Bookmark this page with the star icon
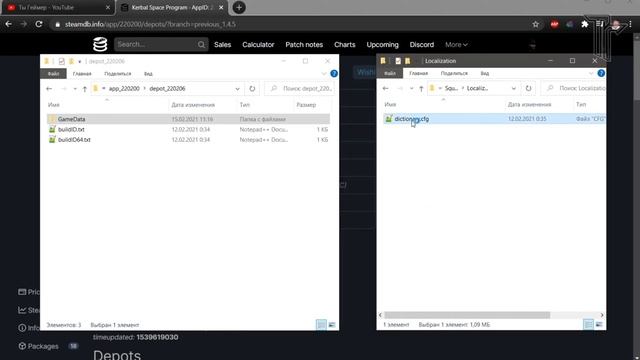This screenshot has height=360, width=640. pos(536,24)
